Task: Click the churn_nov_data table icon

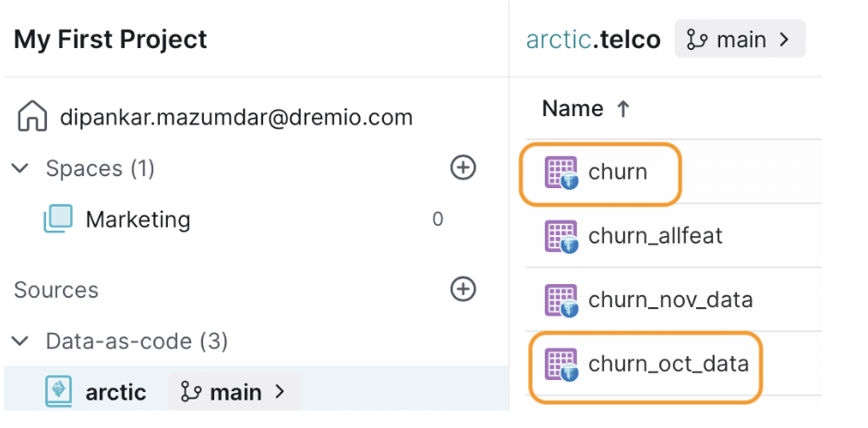Action: click(561, 301)
